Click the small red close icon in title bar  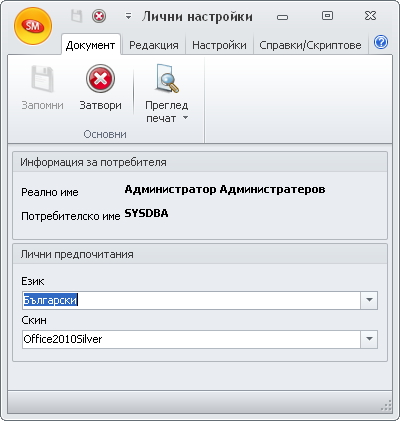99,16
